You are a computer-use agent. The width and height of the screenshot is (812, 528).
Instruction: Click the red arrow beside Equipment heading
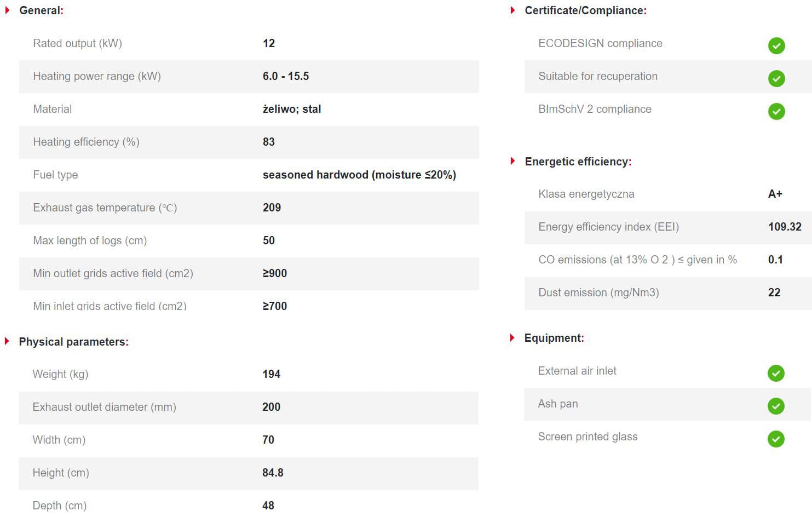512,337
